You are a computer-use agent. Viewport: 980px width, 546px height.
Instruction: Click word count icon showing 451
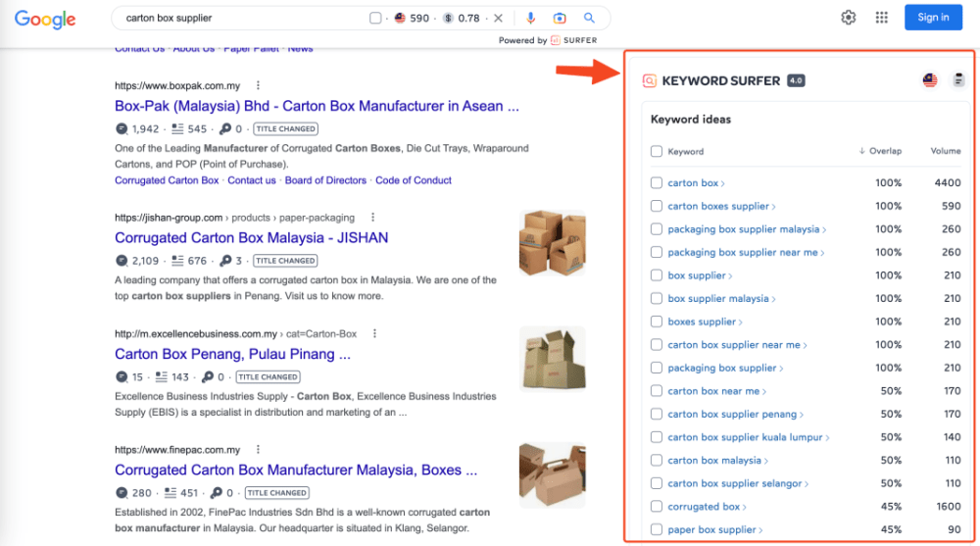[170, 493]
